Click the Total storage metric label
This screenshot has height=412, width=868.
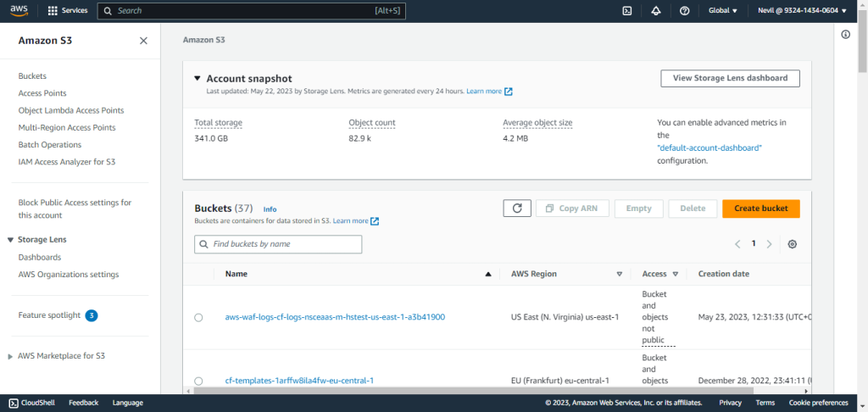click(x=218, y=122)
